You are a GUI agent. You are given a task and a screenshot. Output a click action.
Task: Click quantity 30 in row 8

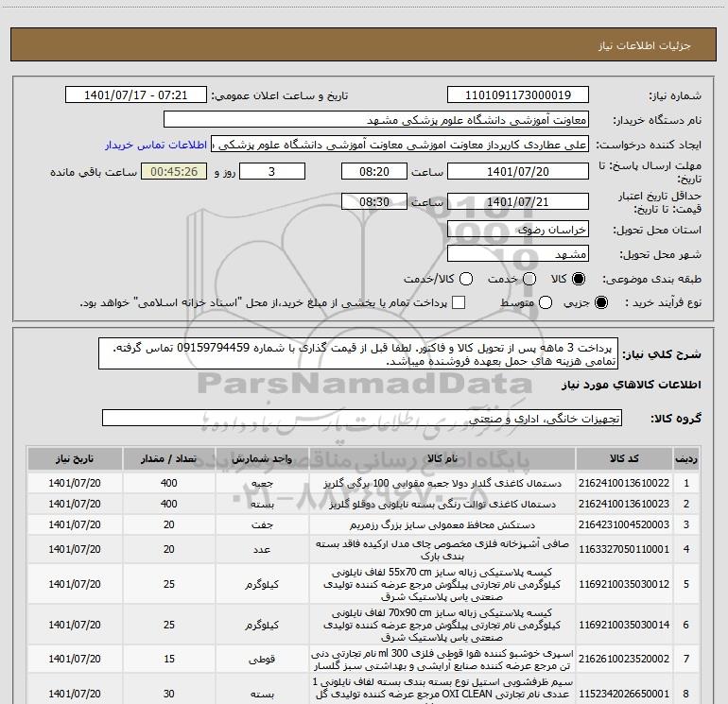coord(169,694)
